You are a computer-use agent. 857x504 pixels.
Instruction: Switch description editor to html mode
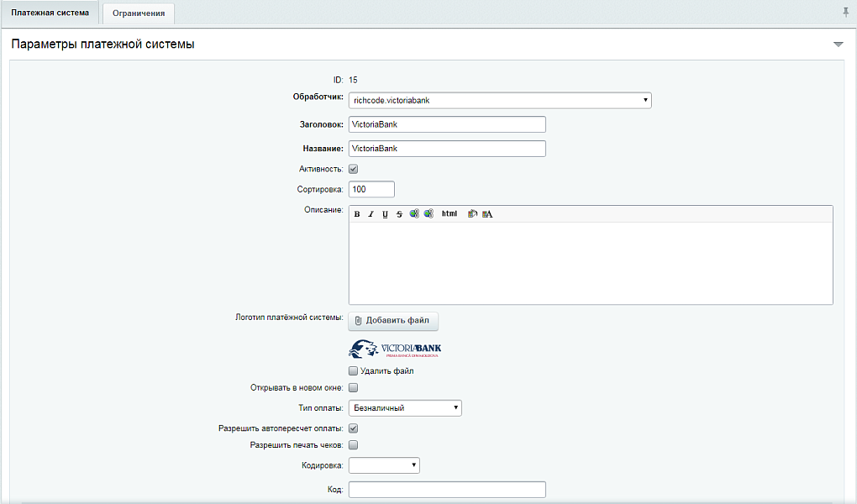[450, 214]
